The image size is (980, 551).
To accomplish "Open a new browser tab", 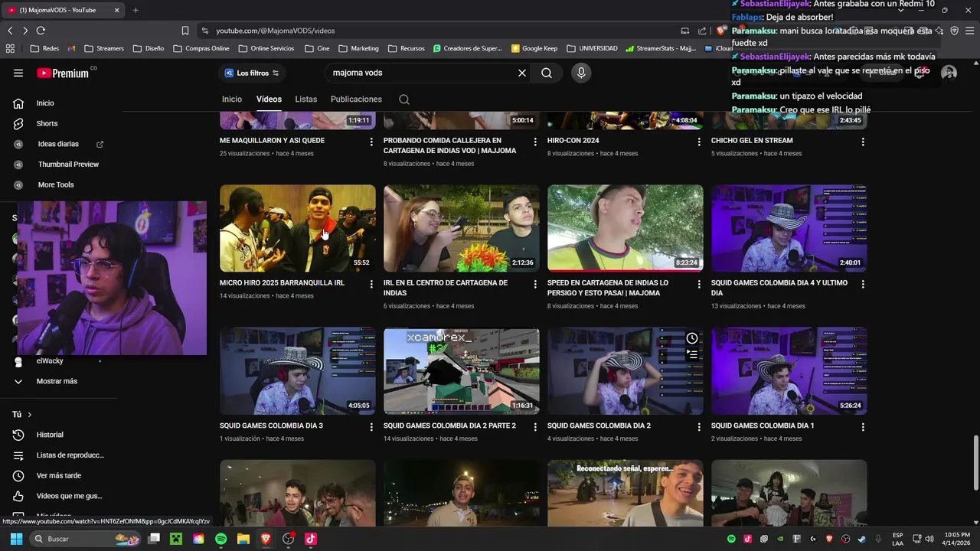I will tap(136, 10).
